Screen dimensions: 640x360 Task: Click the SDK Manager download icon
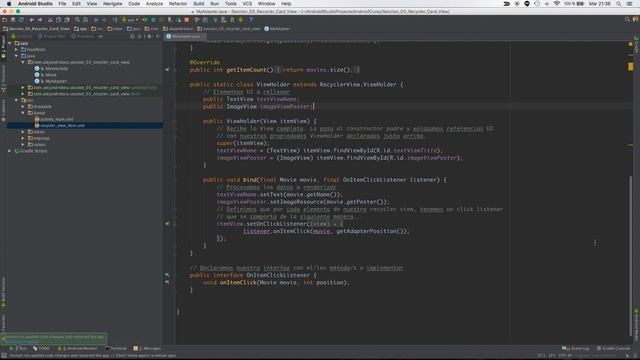pyautogui.click(x=241, y=20)
